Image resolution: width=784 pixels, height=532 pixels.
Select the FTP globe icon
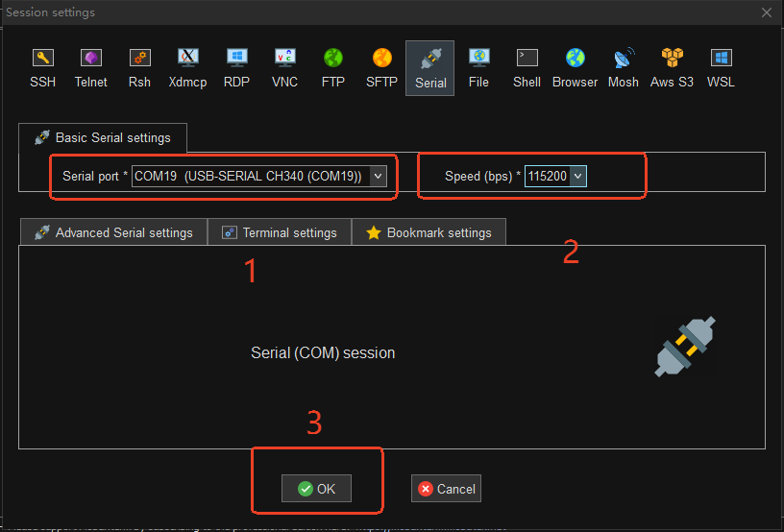click(x=333, y=68)
